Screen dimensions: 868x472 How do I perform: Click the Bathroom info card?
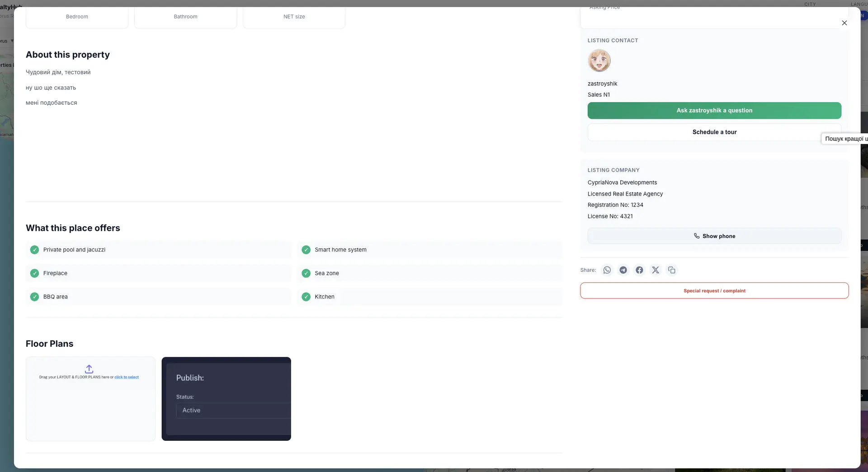[x=185, y=17]
